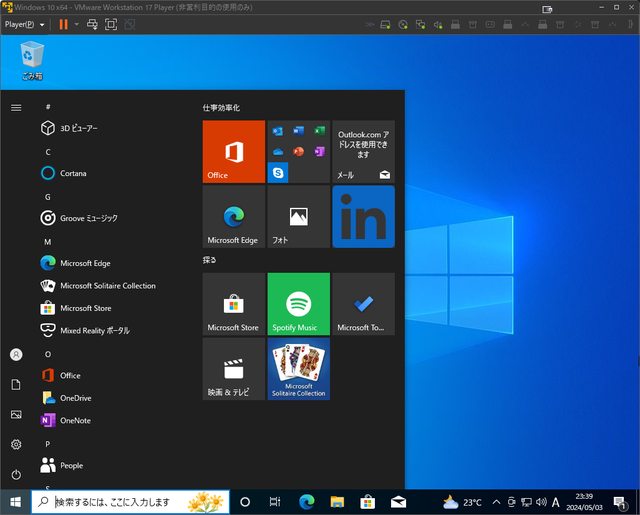Show hidden system tray icons chevron
640x515 pixels.
tap(496, 502)
